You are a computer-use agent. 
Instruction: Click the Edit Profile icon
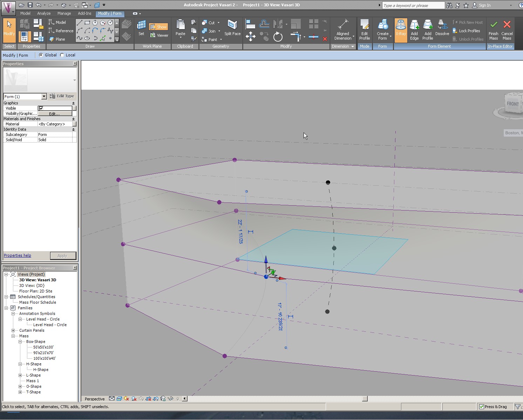(365, 29)
